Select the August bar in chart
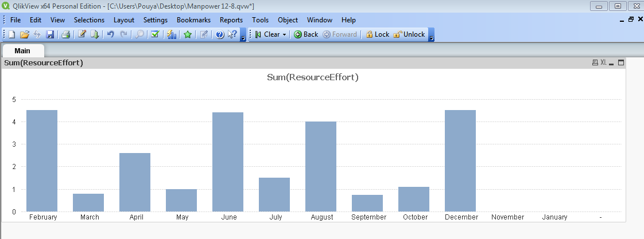Viewport: 644px width, 239px height. click(321, 166)
